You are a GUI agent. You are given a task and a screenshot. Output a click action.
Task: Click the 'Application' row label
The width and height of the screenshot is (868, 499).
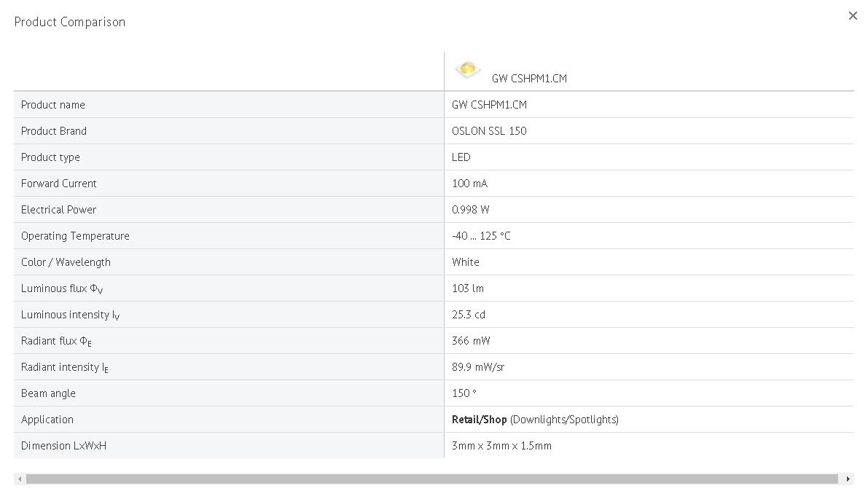(x=47, y=420)
